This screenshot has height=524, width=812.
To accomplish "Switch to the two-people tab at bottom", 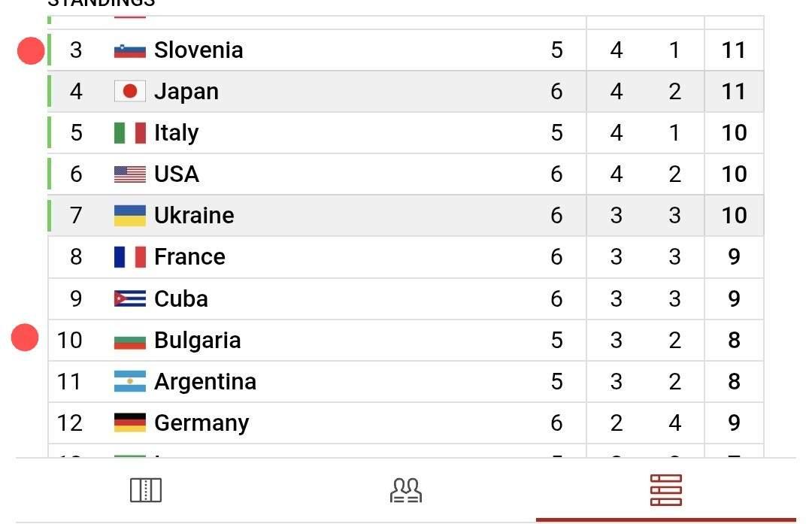I will 406,490.
